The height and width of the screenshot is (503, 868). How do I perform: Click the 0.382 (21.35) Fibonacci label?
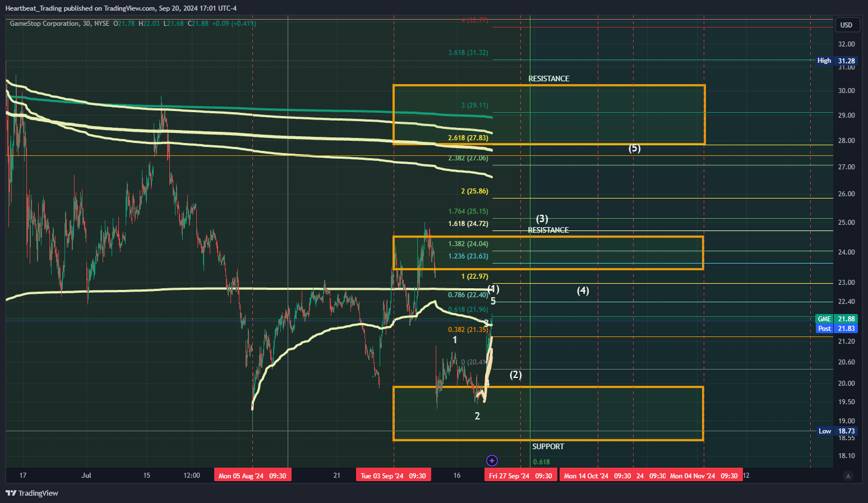pos(468,330)
